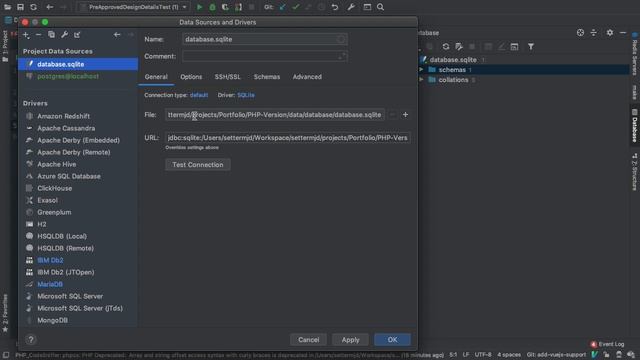This screenshot has height=360, width=640.
Task: Expand the collations tree node
Action: coord(422,80)
